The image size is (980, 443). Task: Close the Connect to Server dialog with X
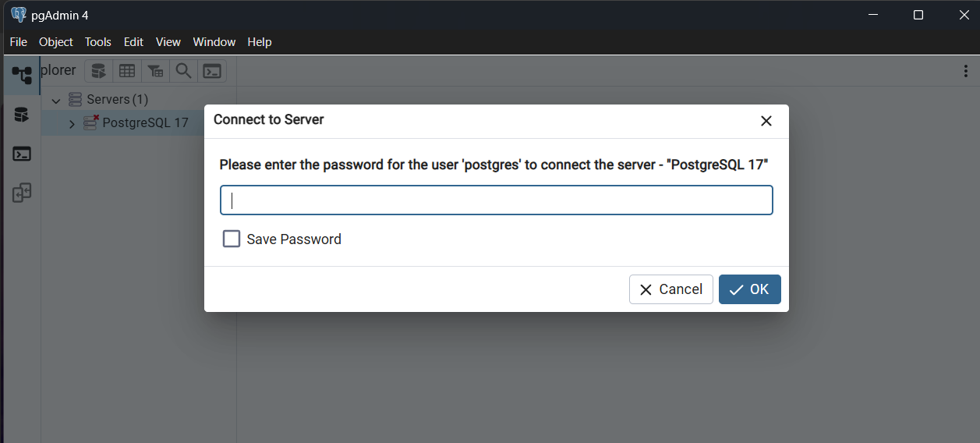pyautogui.click(x=766, y=121)
